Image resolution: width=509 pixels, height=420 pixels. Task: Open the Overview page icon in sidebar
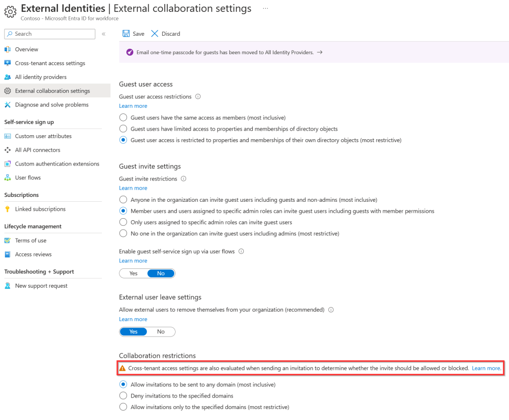[8, 49]
